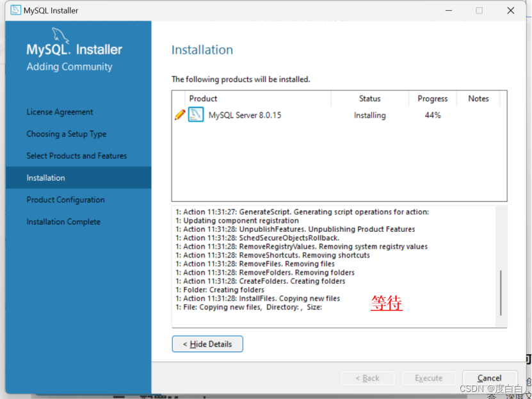Click log line RemoveShortcuts
The image size is (532, 399).
(x=273, y=255)
